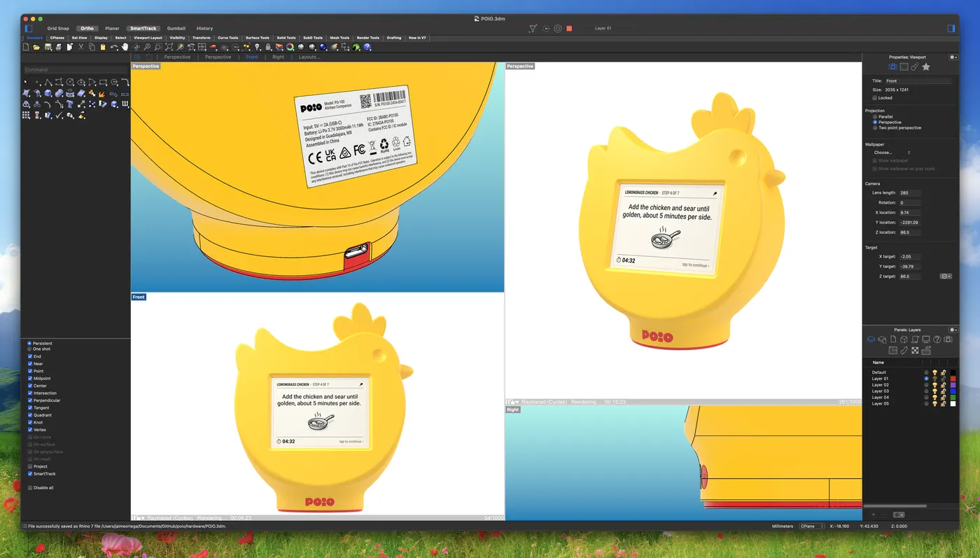Open the gear dropdown at Layers panel bottom
980x558 pixels.
(899, 515)
